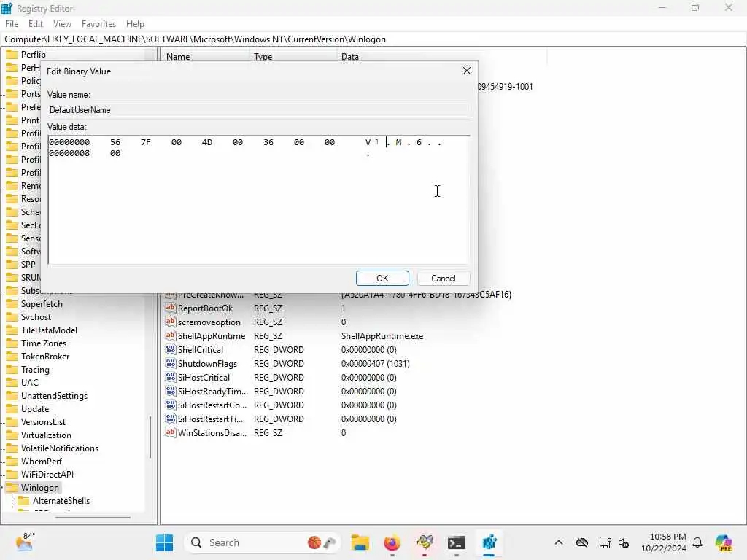The image size is (747, 560).
Task: Open the clock showing 10:58 PM
Action: tap(664, 542)
